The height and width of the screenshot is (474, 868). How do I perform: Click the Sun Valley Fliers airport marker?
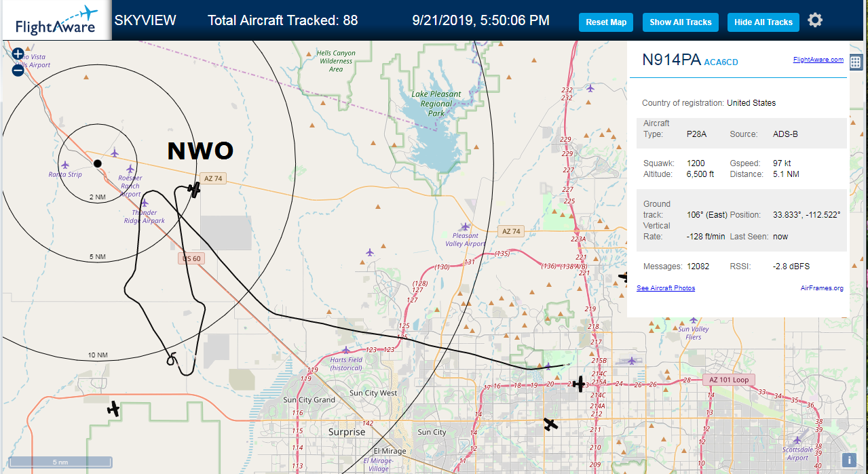coord(694,320)
